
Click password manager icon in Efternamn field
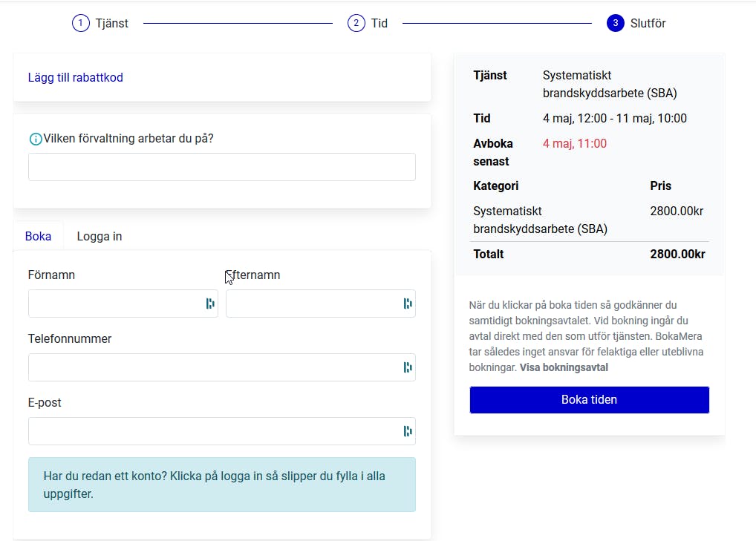pyautogui.click(x=408, y=304)
